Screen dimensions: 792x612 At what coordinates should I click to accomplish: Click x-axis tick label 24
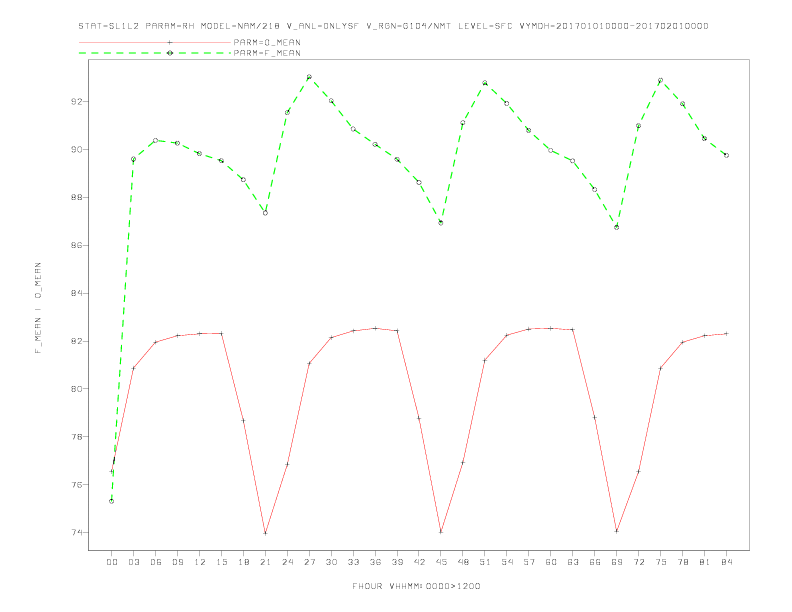click(287, 562)
